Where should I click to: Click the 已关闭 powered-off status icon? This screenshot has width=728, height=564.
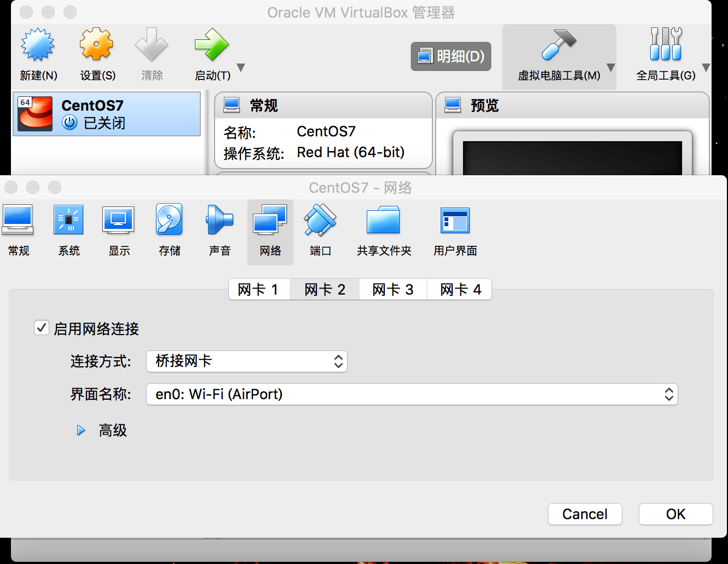70,122
